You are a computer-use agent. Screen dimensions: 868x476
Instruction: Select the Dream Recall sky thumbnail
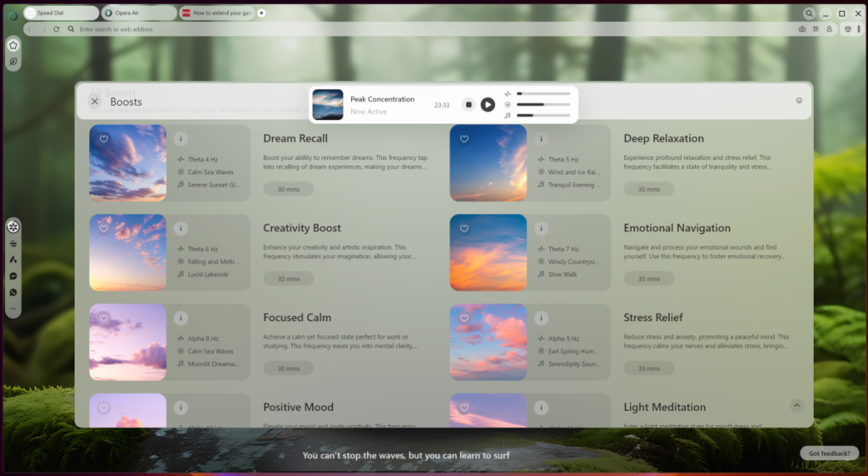128,163
